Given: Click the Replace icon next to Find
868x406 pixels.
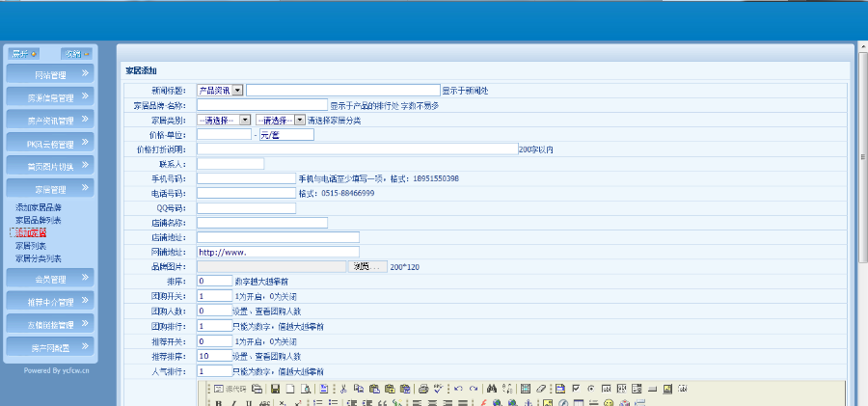Looking at the screenshot, I should (x=507, y=389).
